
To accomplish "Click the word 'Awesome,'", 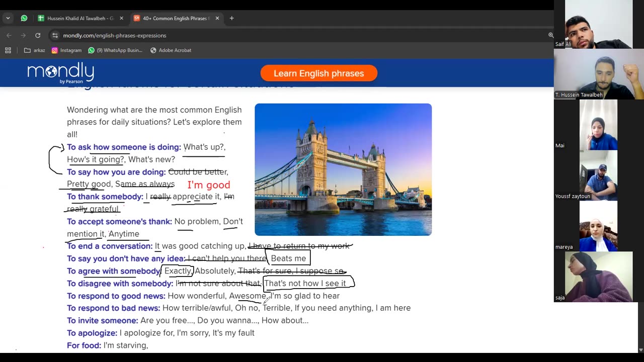I will 249,296.
